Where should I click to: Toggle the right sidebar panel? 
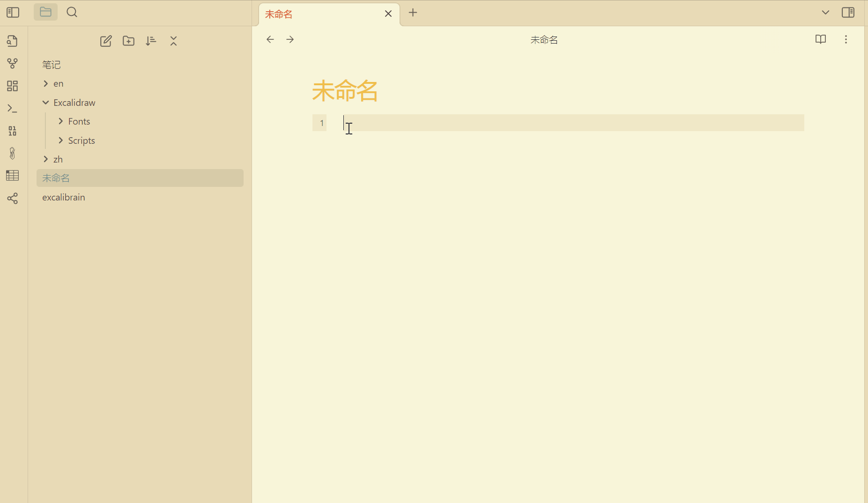(848, 13)
